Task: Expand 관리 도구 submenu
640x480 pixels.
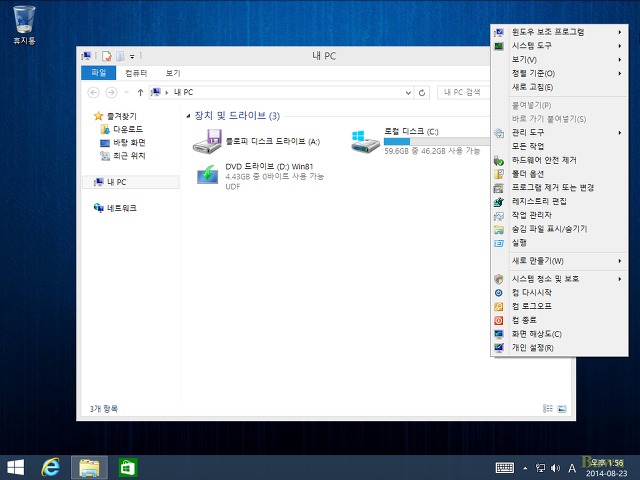Action: pyautogui.click(x=559, y=133)
